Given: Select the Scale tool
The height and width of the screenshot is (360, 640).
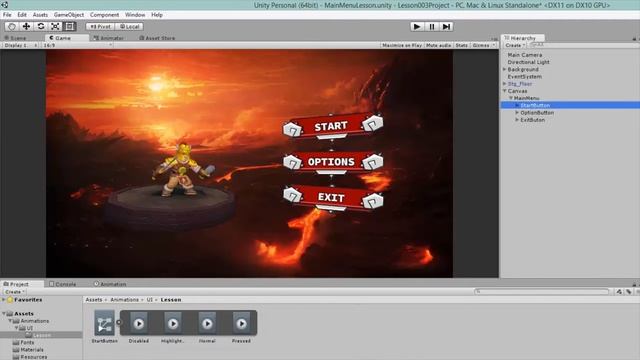Looking at the screenshot, I should pyautogui.click(x=55, y=27).
